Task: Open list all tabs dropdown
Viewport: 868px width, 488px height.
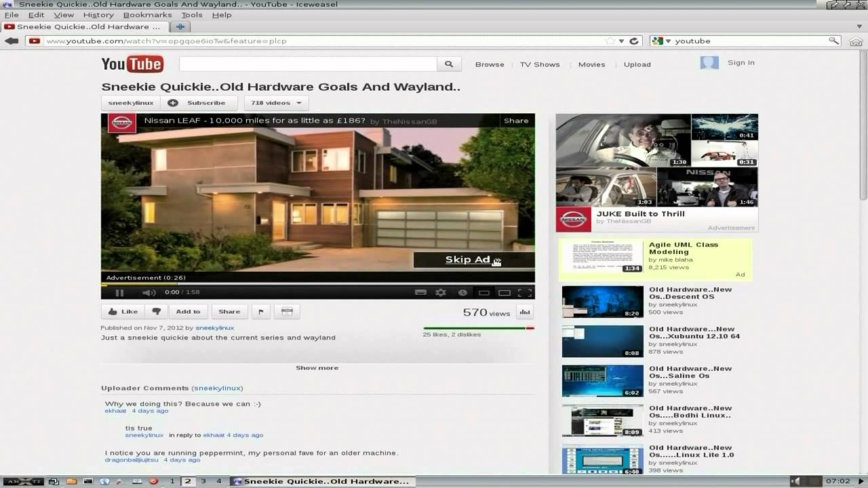Action: (859, 26)
